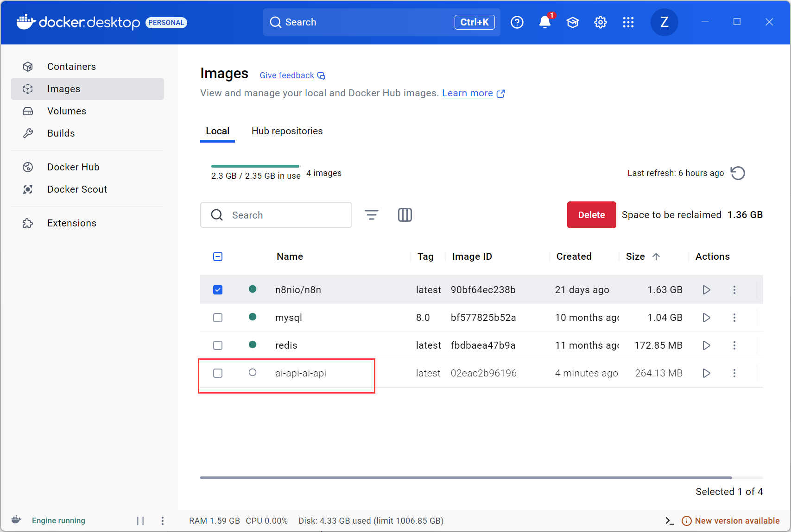Open the Help center question mark icon
The image size is (791, 532).
517,22
